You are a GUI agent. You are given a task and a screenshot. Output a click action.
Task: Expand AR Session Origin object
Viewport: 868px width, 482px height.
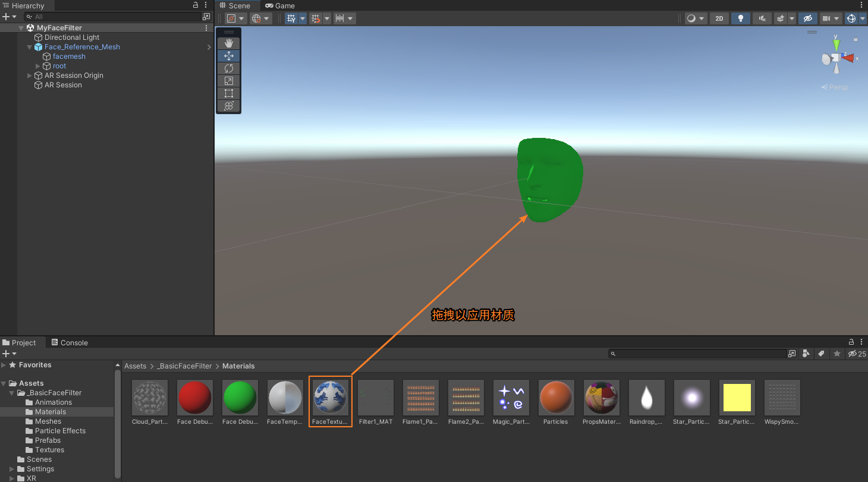(30, 75)
